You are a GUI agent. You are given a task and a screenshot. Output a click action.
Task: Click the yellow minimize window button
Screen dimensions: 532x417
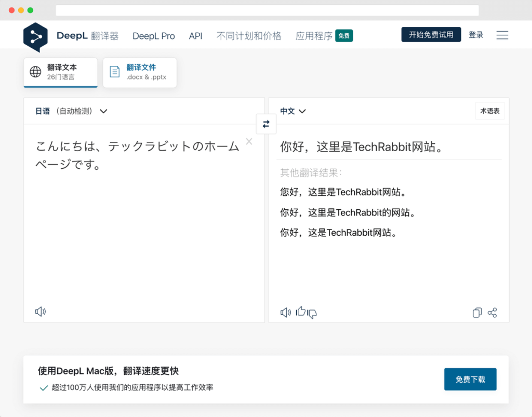click(x=21, y=10)
